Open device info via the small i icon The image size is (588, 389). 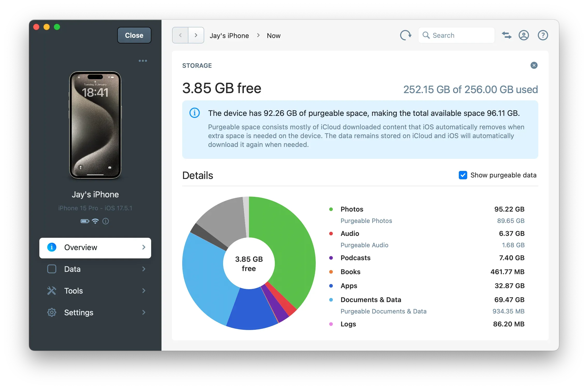pos(106,221)
